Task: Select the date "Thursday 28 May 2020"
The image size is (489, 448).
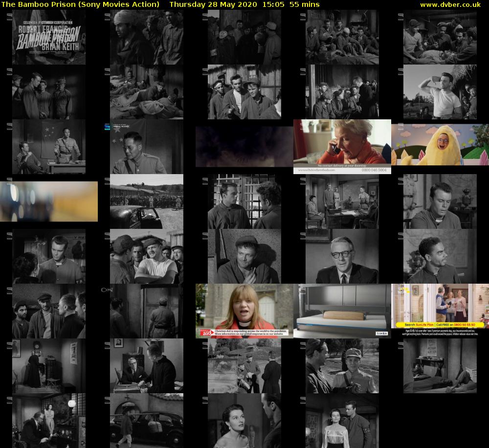Action: coord(213,4)
